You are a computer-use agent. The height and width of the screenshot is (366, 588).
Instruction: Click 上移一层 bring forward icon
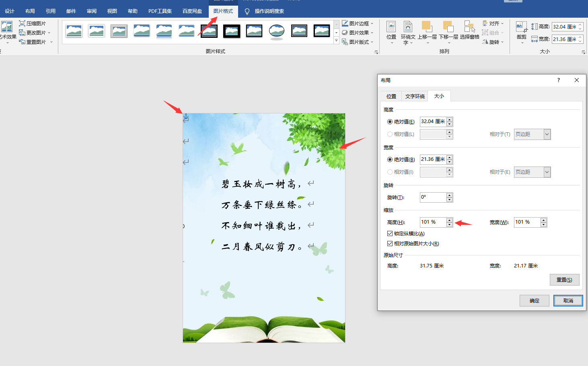click(x=427, y=27)
